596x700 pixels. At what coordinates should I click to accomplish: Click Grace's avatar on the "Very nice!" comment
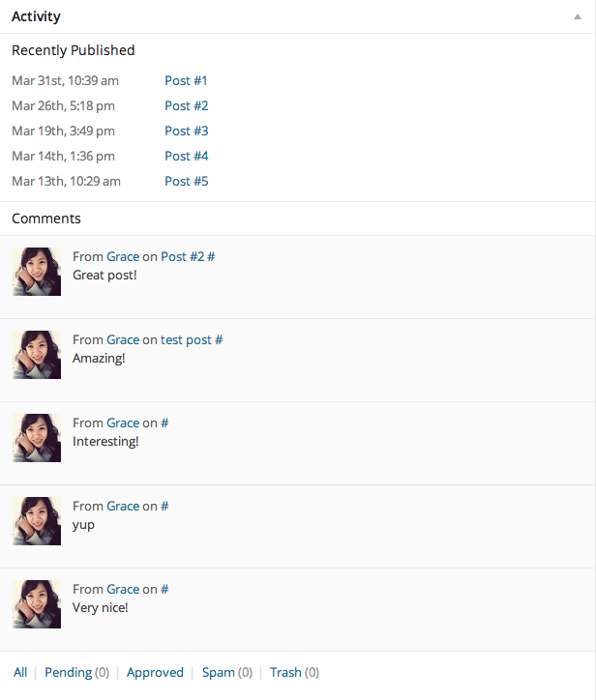point(37,604)
